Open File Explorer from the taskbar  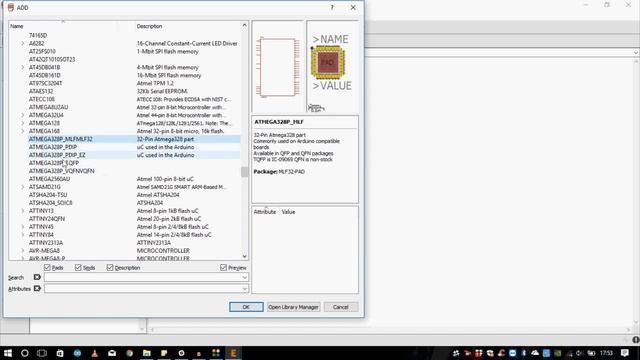(147, 353)
